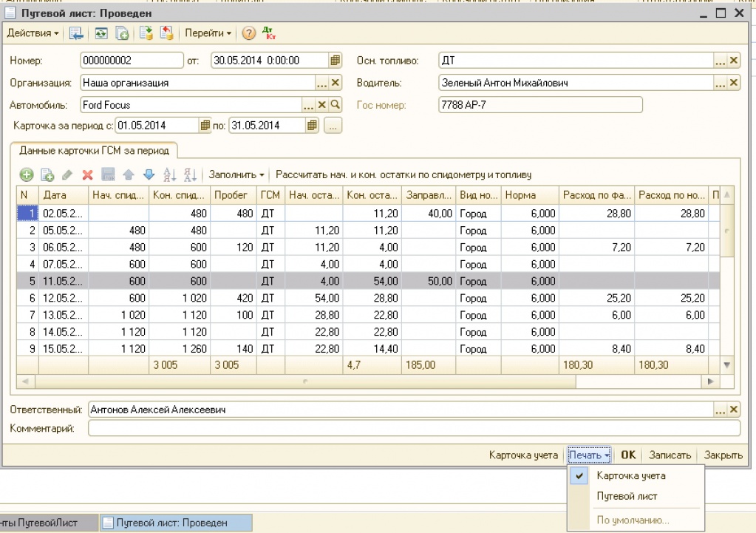Click the OK button
Screen dimensions: 756x533
[x=628, y=455]
